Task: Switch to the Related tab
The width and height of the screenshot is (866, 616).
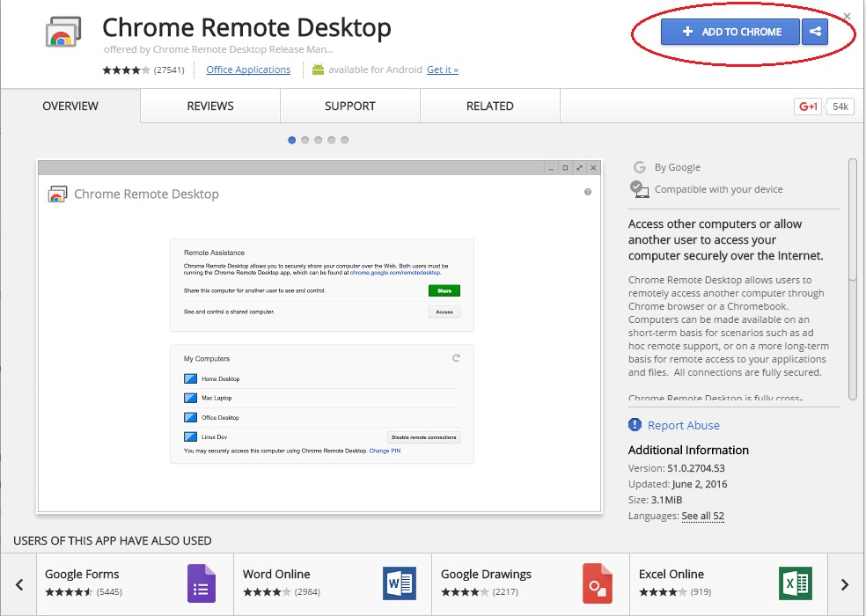Action: 490,106
